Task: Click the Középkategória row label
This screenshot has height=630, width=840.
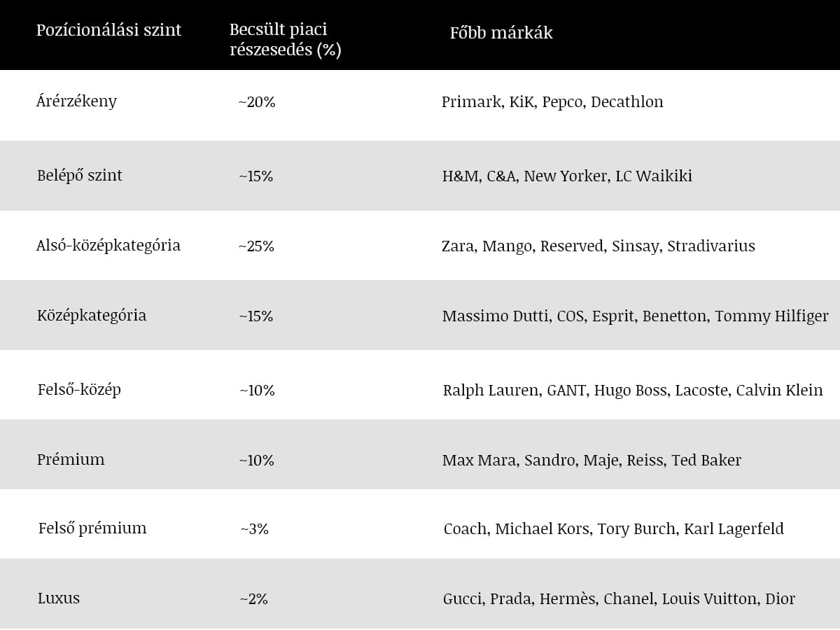Action: [x=92, y=315]
